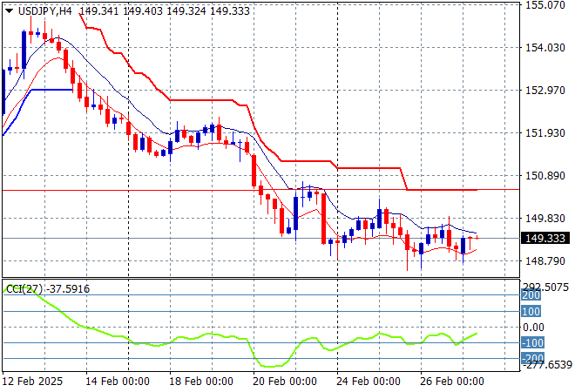Select the CCI value -37.5916
This screenshot has width=575, height=392.
coord(68,289)
